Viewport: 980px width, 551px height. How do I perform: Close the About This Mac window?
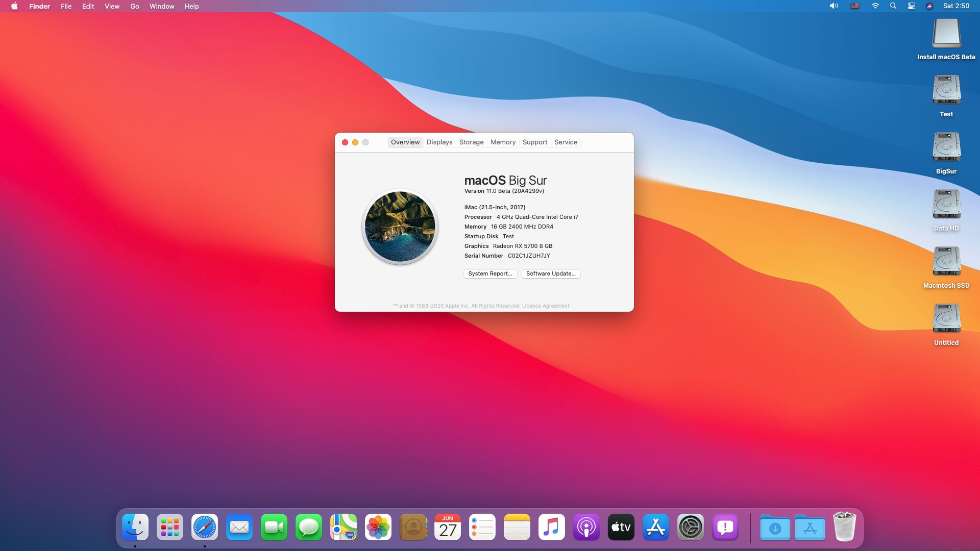(345, 142)
